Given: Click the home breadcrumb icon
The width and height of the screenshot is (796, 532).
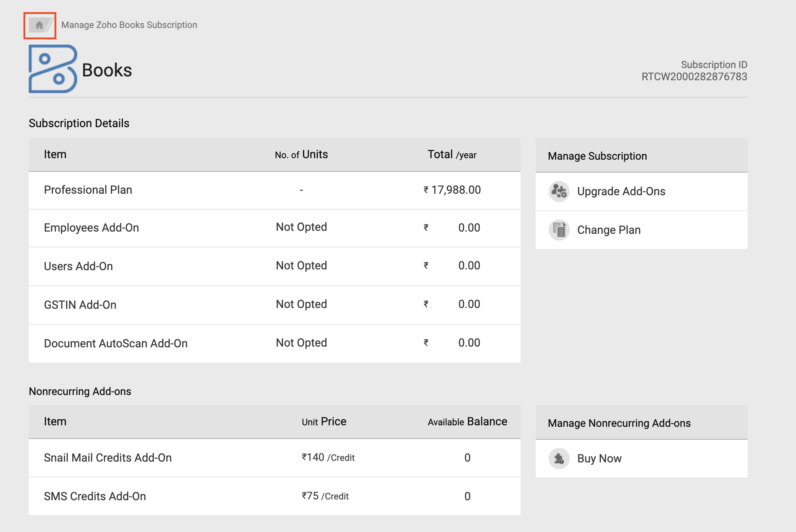Looking at the screenshot, I should (39, 25).
